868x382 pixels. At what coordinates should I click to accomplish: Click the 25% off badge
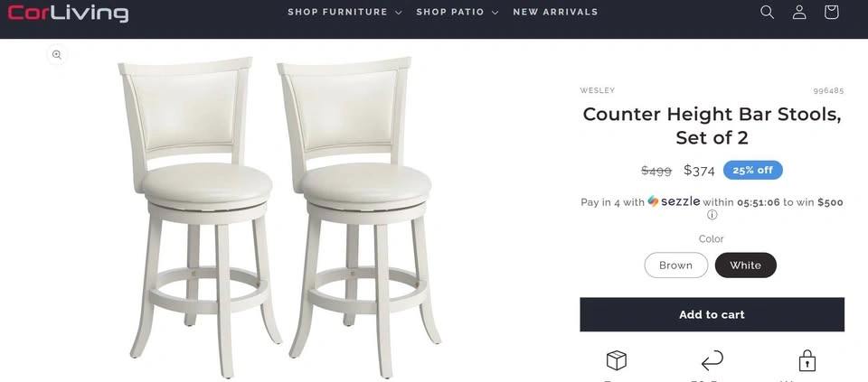click(x=753, y=171)
